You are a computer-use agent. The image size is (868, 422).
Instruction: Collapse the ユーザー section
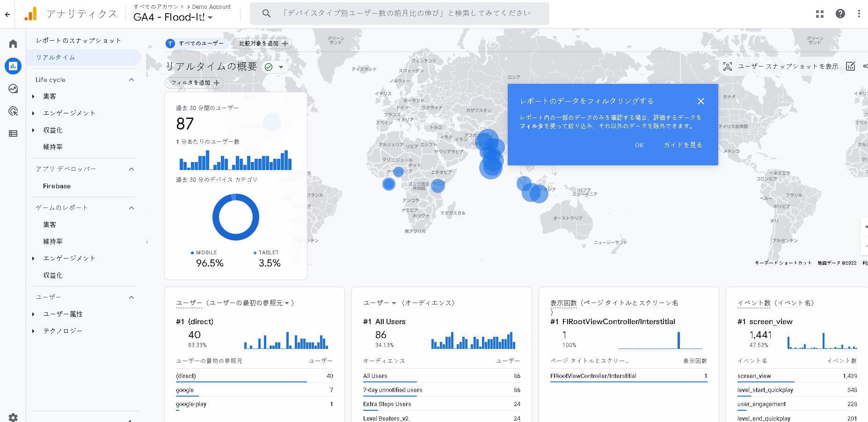(131, 297)
